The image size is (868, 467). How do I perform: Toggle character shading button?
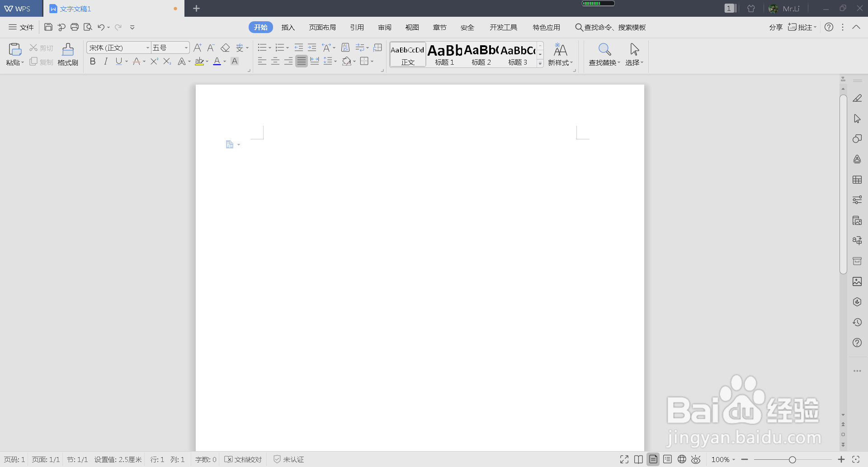pos(235,61)
